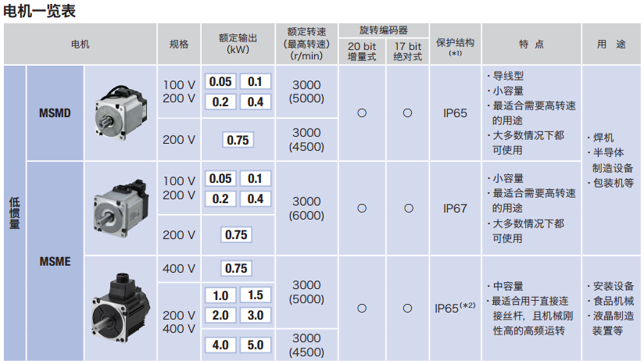Click the 0.75 box in the 400 V row
Screen dimensions: 644x361
[x=236, y=269]
